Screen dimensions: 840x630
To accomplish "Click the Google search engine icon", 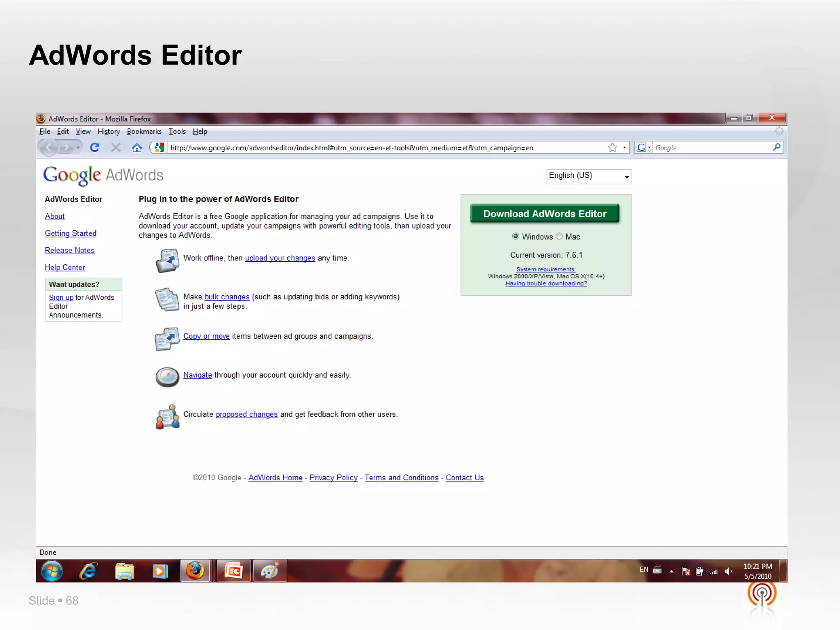I will click(641, 147).
